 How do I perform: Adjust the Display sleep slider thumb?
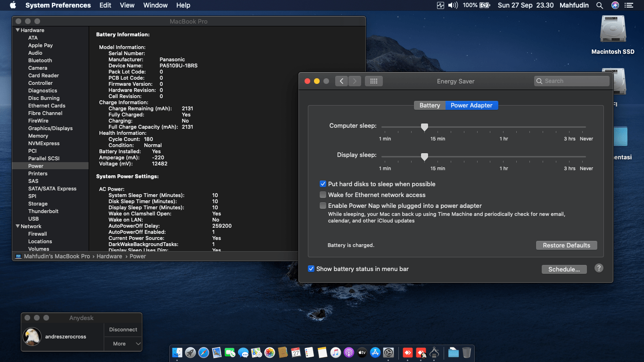coord(424,157)
